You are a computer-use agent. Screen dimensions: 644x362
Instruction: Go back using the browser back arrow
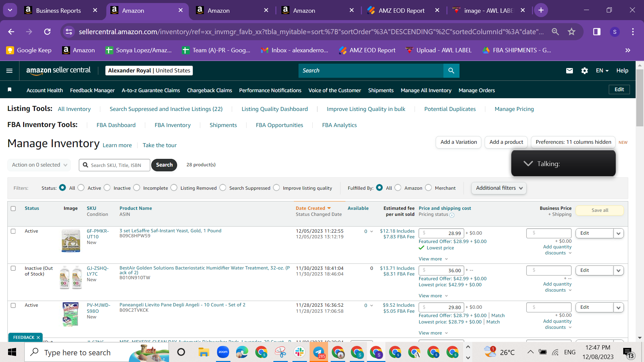tap(11, 32)
